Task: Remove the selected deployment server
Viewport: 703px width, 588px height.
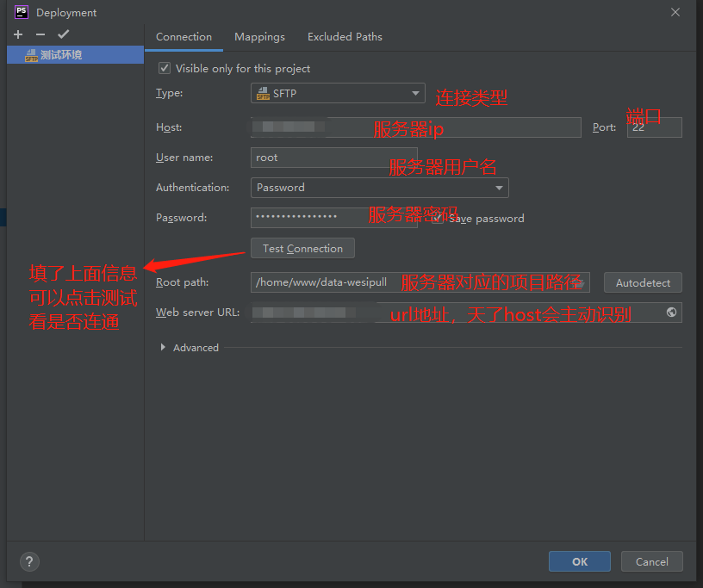Action: pos(40,34)
